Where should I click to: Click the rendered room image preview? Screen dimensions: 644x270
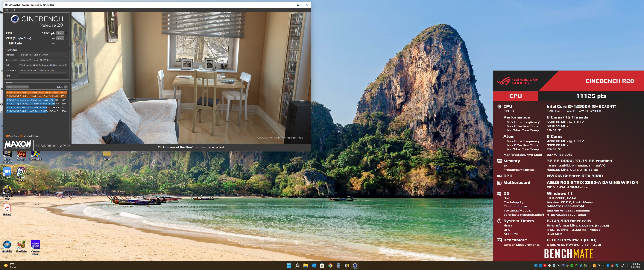191,77
